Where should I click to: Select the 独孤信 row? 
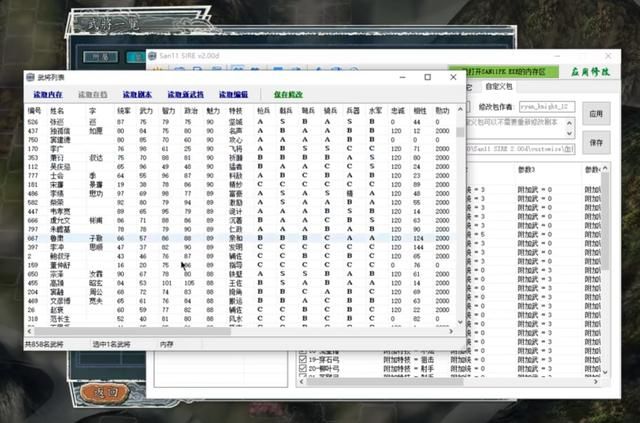tap(240, 131)
